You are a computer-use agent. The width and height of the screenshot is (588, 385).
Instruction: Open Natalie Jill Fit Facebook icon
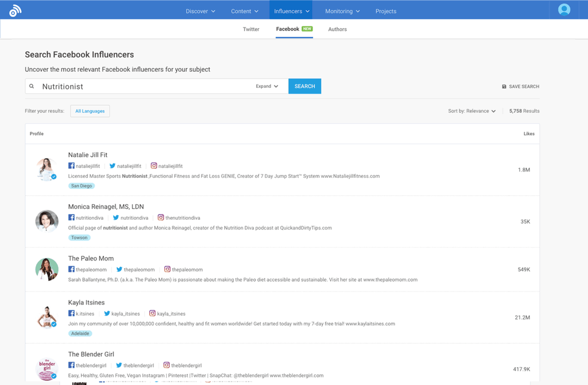(71, 165)
